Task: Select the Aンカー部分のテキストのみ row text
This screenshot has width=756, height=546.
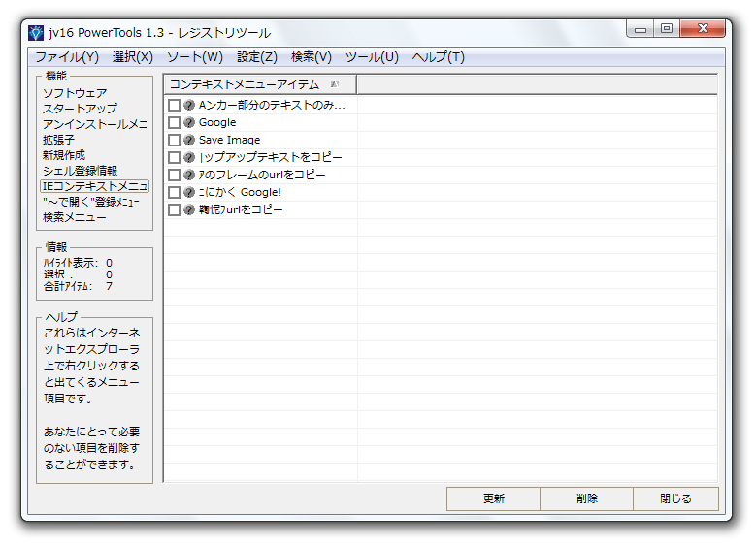Action: [x=272, y=105]
